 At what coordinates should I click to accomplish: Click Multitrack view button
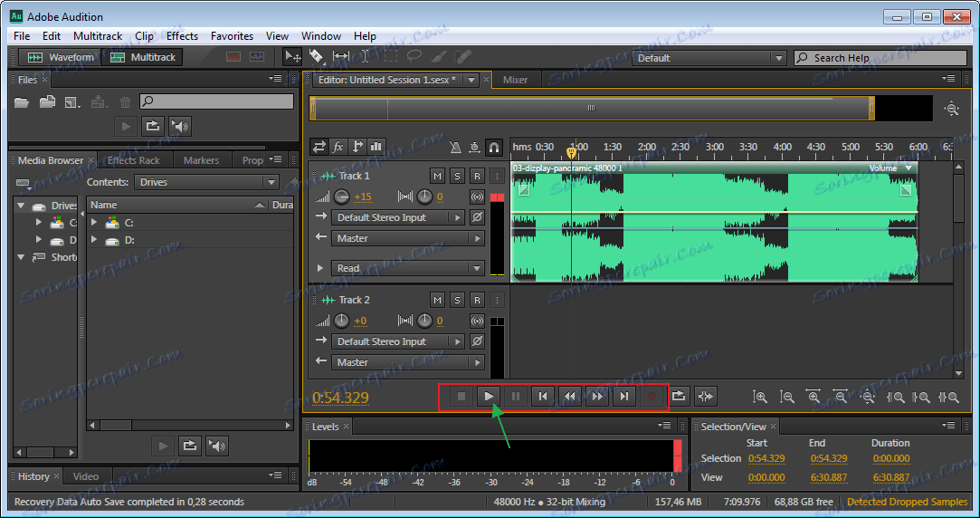(x=144, y=57)
